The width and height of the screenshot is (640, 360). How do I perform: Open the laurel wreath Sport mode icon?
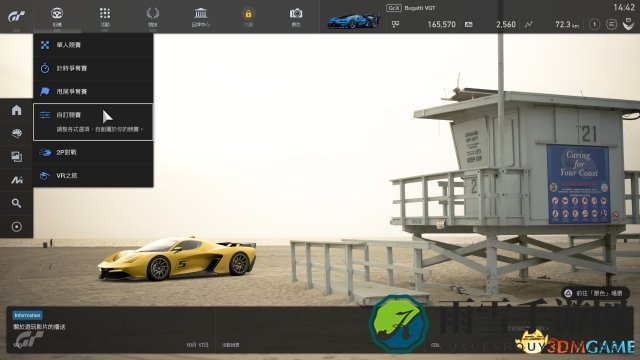(x=153, y=16)
